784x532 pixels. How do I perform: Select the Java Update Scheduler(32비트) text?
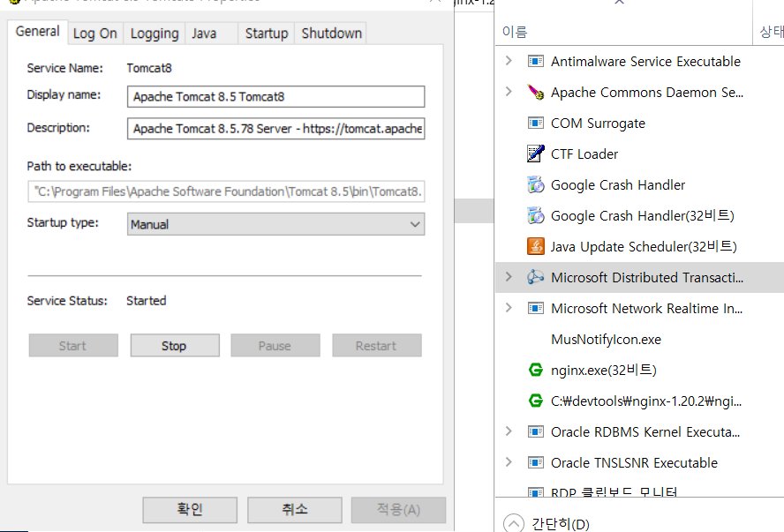(644, 247)
